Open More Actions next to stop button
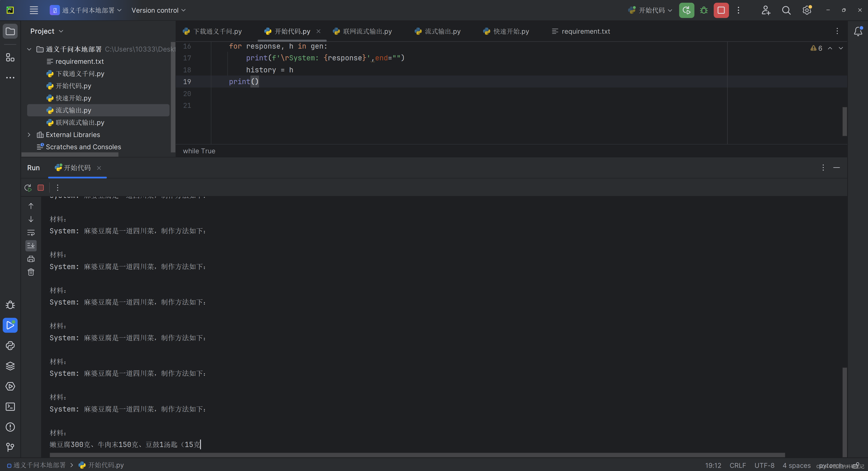The image size is (868, 471). [x=738, y=10]
